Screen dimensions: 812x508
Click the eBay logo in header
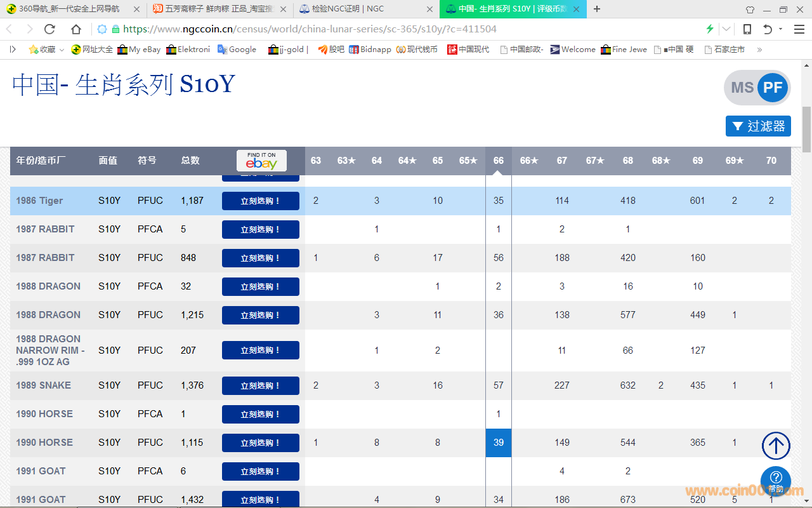(x=261, y=161)
